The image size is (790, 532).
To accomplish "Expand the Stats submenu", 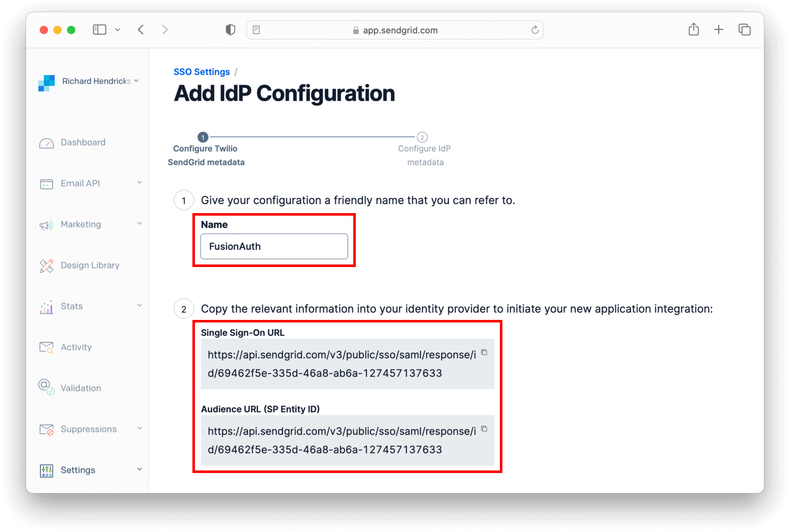I will [139, 305].
